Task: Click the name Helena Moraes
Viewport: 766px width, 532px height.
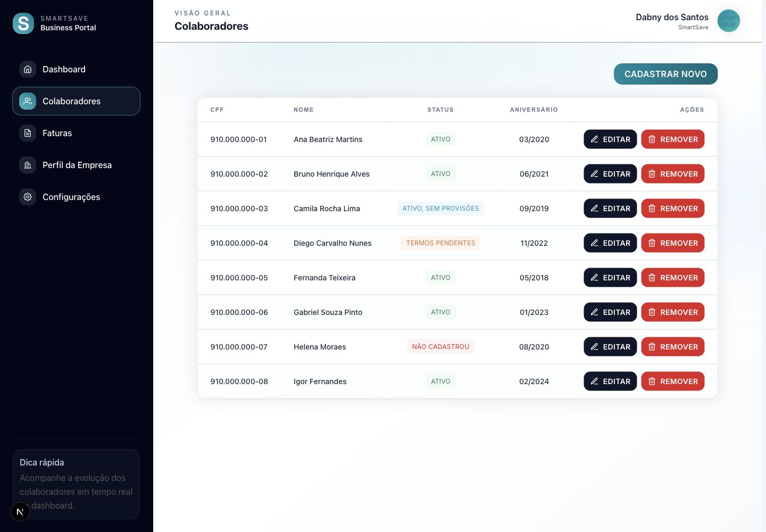Action: tap(320, 347)
